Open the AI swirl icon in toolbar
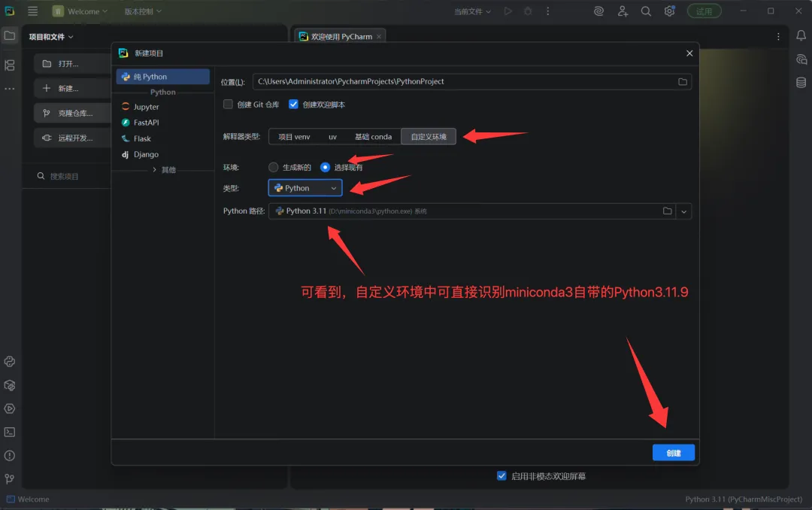The image size is (812, 510). (598, 11)
